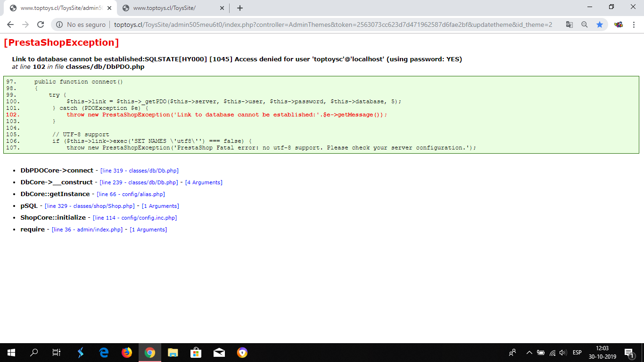Go back to the previous page
This screenshot has width=644, height=362.
tap(10, 25)
